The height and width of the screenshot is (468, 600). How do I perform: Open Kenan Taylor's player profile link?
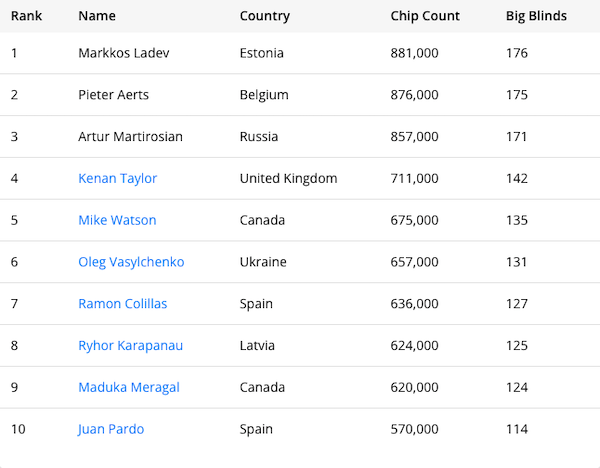point(117,179)
